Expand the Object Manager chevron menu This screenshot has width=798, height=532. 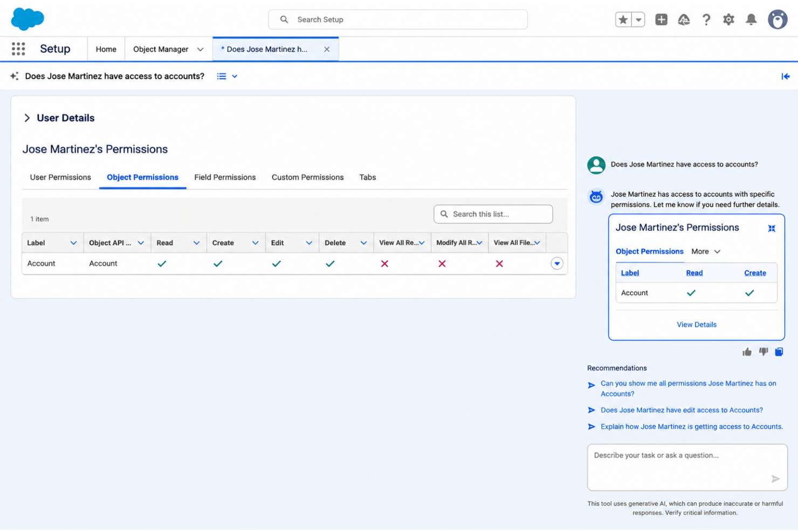pos(201,49)
